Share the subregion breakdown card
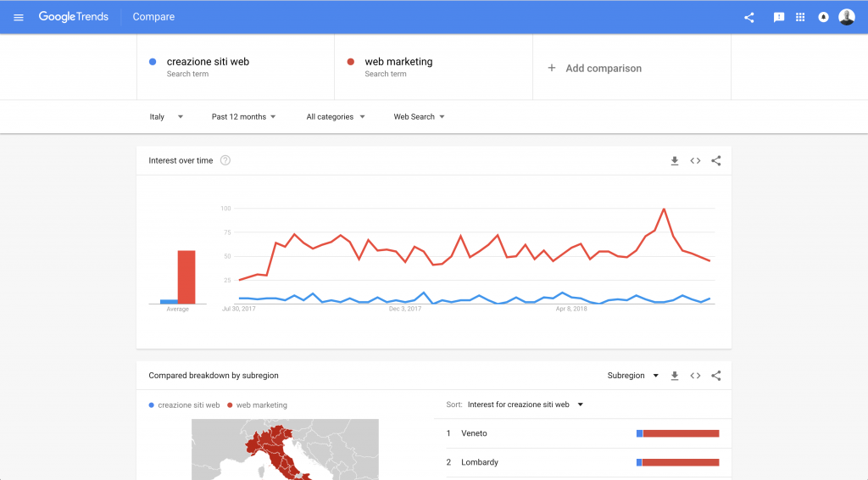 click(716, 376)
